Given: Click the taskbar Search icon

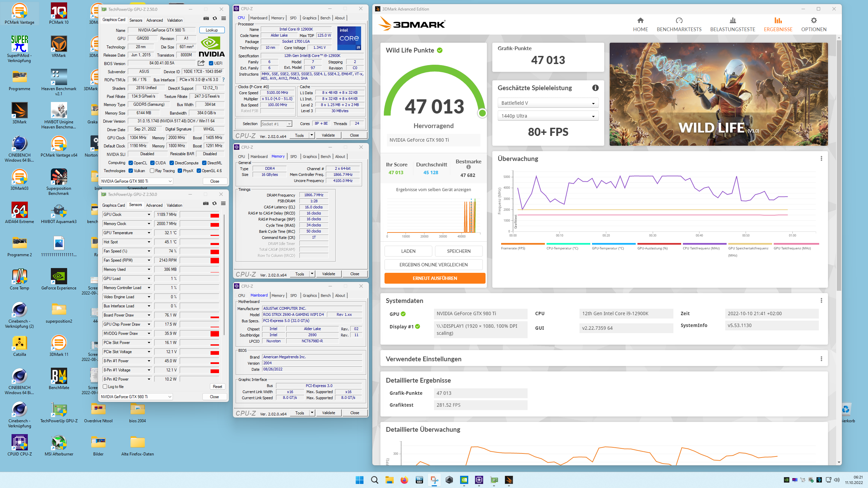Looking at the screenshot, I should click(374, 480).
